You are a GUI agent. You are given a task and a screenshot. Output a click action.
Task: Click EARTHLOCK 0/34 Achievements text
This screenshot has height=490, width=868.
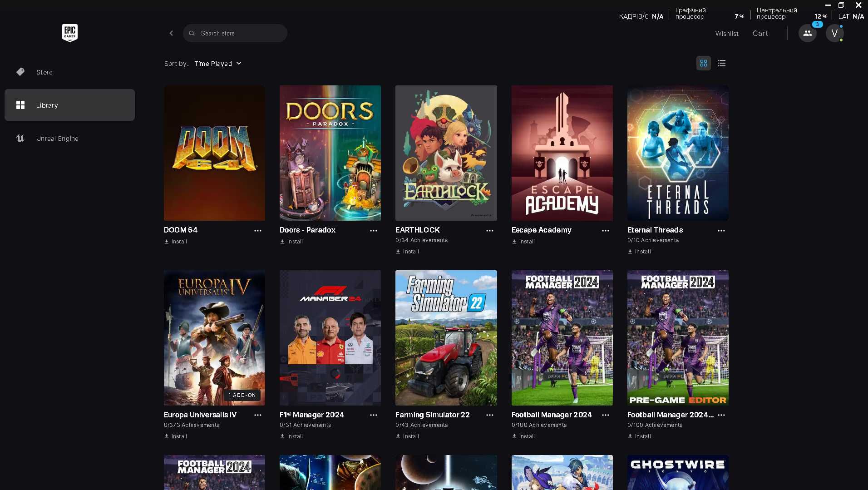coord(421,240)
